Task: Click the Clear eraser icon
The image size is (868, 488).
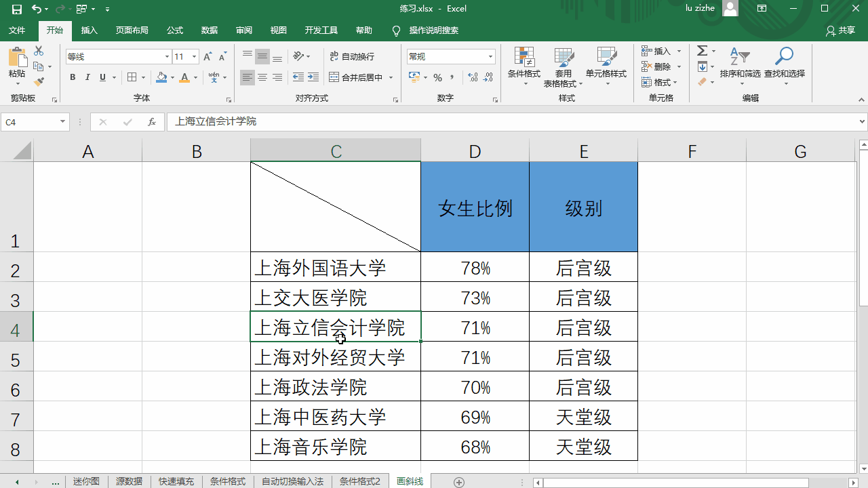Action: coord(703,82)
